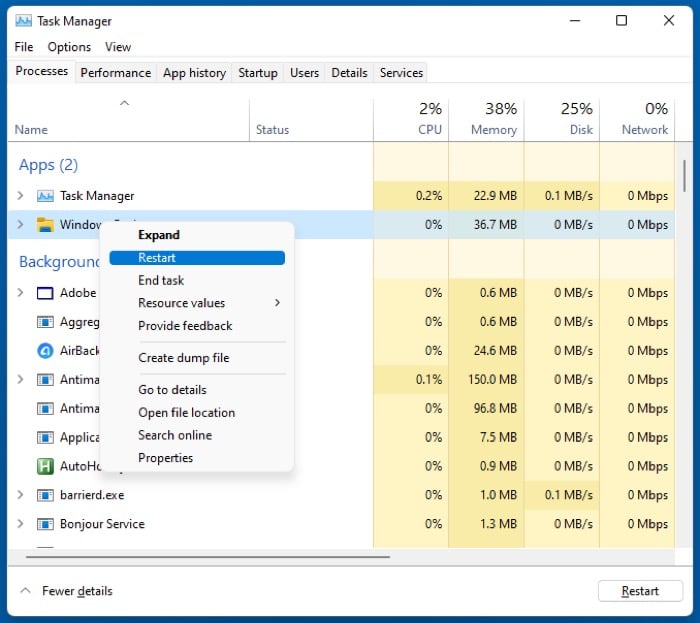This screenshot has width=700, height=623.
Task: Sort by the CPU column header
Action: pos(411,120)
